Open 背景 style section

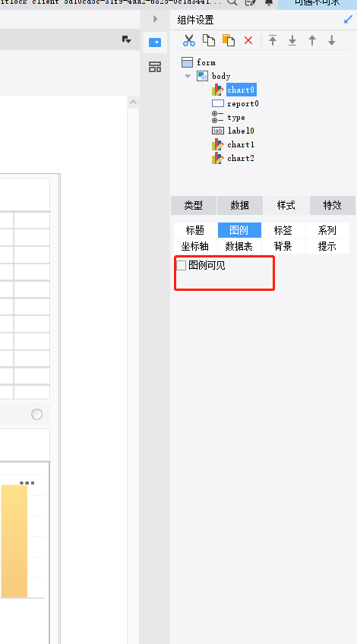[x=283, y=246]
